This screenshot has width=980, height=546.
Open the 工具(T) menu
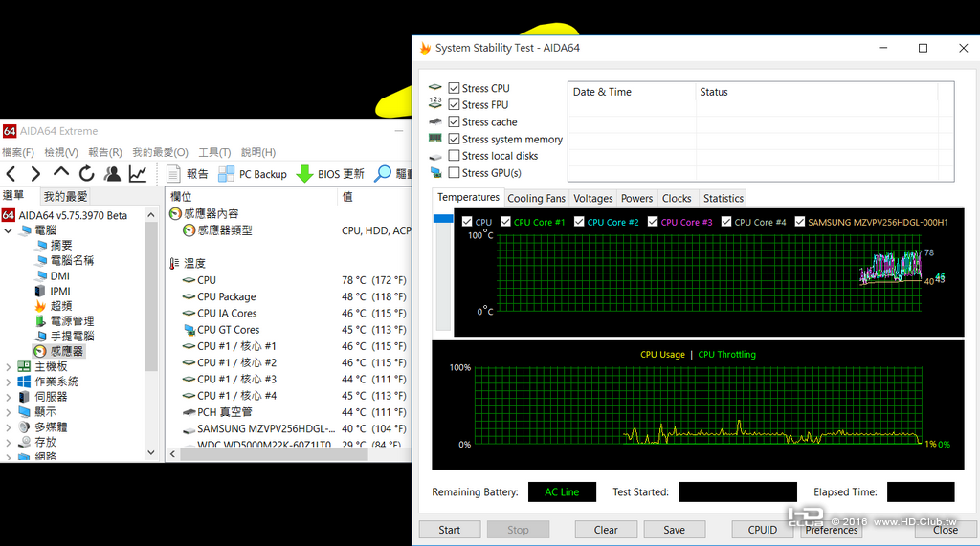coord(214,152)
